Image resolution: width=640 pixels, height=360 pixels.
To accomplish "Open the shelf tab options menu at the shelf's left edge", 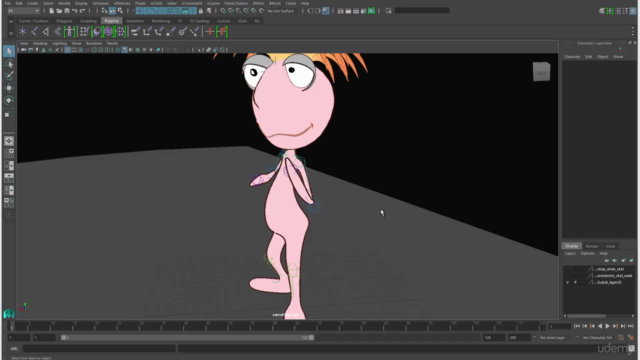I will click(11, 21).
